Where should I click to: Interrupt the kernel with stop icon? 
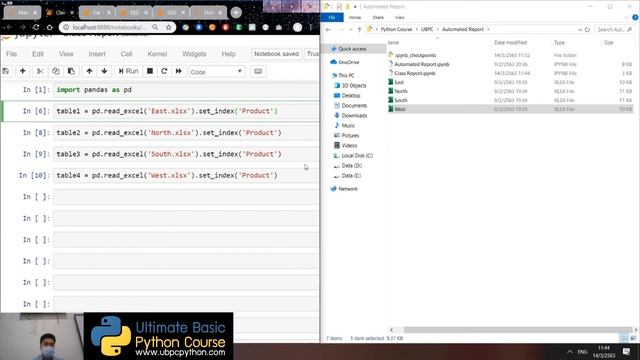150,71
